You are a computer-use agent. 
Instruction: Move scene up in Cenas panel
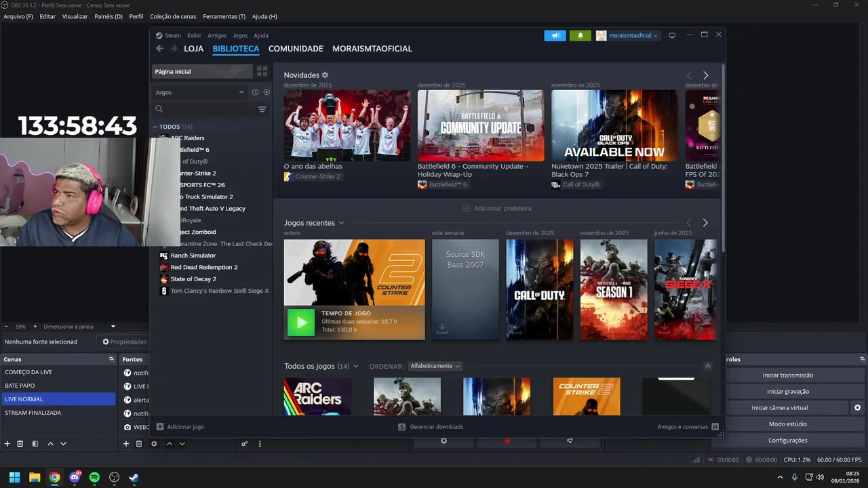[x=50, y=444]
